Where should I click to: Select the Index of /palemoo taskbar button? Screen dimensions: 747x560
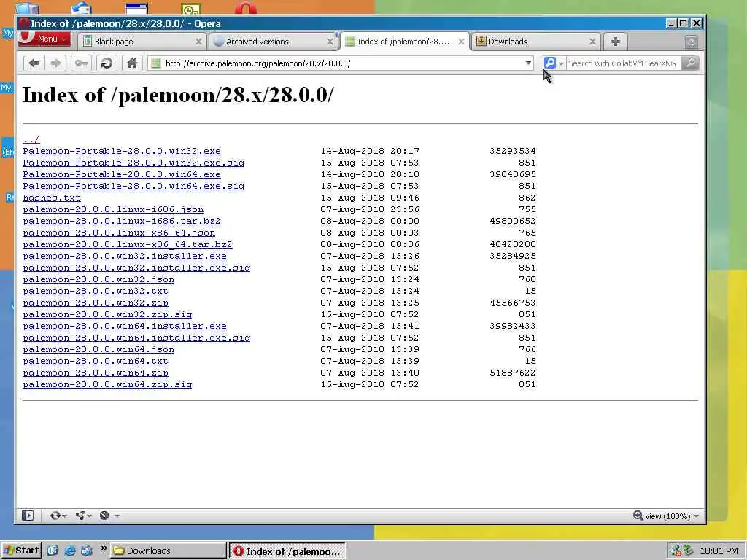coord(287,551)
